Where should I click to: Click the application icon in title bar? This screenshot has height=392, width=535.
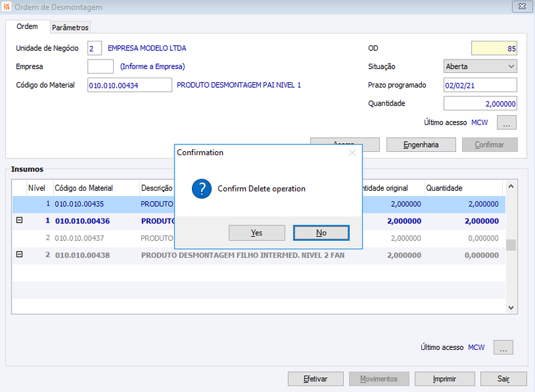coord(7,7)
